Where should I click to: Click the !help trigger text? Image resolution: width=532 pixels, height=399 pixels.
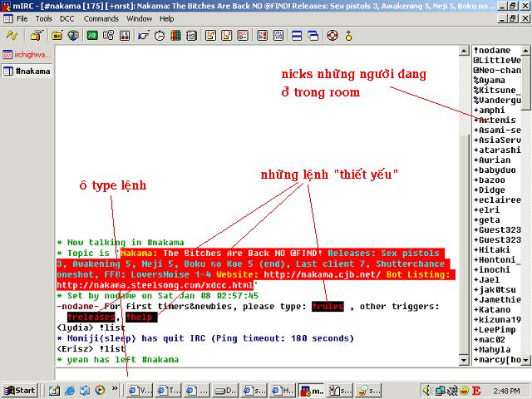(141, 318)
